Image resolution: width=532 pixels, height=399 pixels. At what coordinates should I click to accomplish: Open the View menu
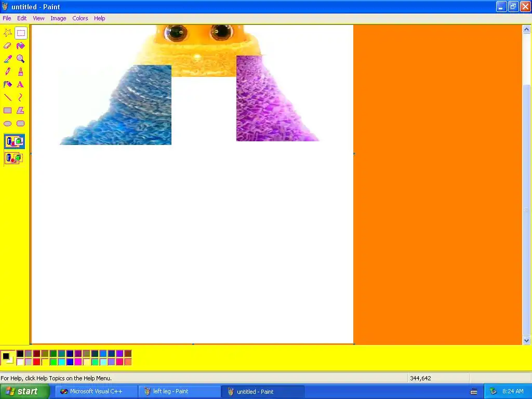(38, 18)
